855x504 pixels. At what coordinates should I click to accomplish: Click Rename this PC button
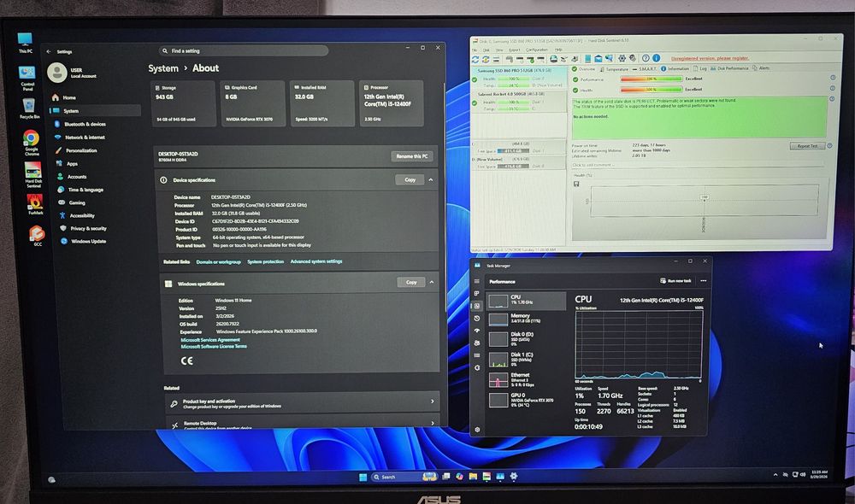pyautogui.click(x=412, y=156)
